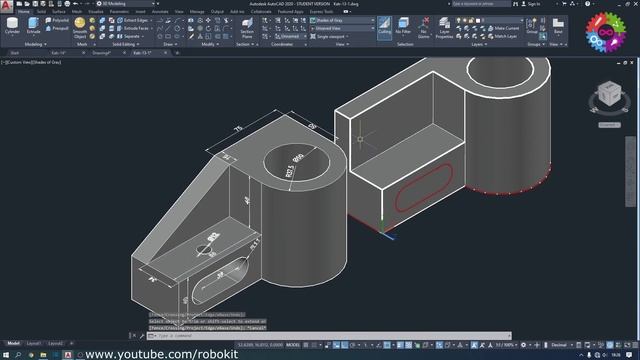This screenshot has width=640, height=360.
Task: Click the Group tool
Action: (x=532, y=26)
